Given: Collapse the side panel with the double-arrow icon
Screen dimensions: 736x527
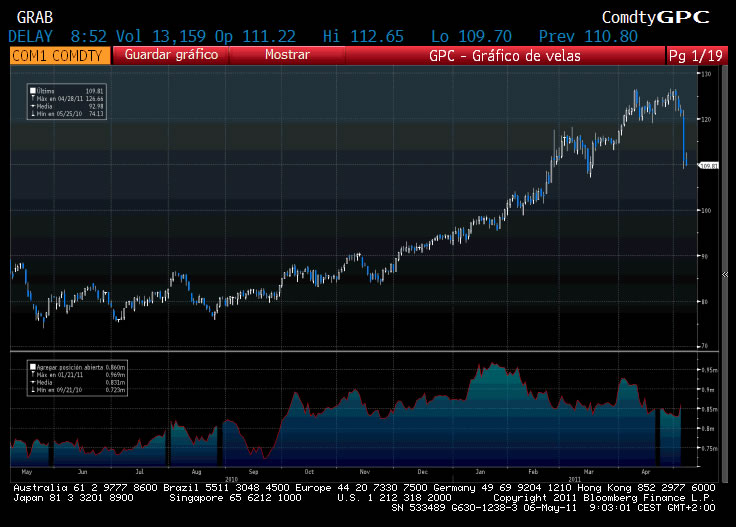Looking at the screenshot, I should click(725, 275).
